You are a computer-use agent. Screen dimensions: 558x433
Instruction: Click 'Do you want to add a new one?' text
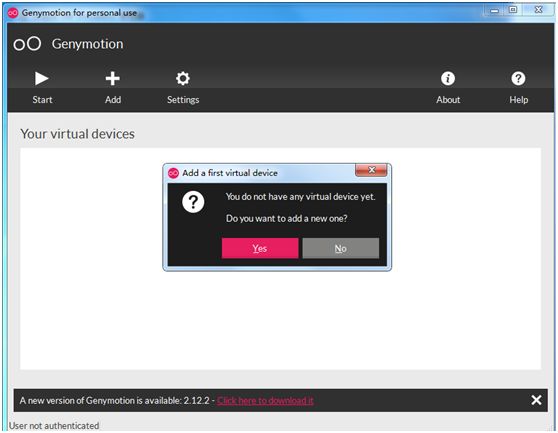coord(286,218)
